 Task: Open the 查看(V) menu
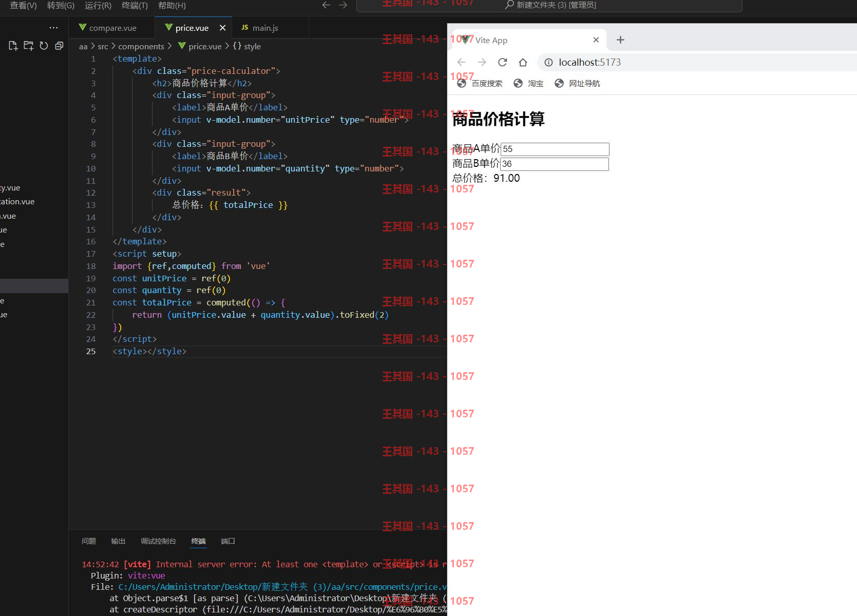(x=24, y=5)
